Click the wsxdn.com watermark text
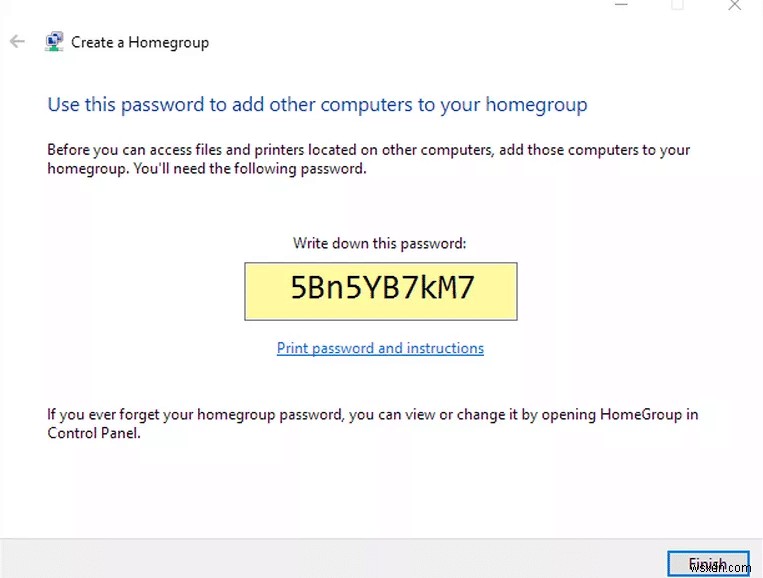The height and width of the screenshot is (578, 763). click(x=720, y=567)
